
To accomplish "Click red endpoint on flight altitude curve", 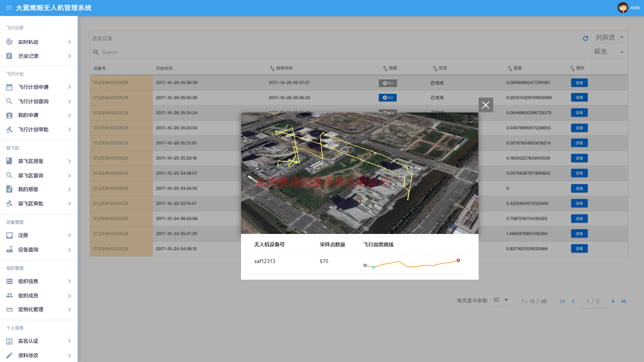I will pyautogui.click(x=458, y=260).
